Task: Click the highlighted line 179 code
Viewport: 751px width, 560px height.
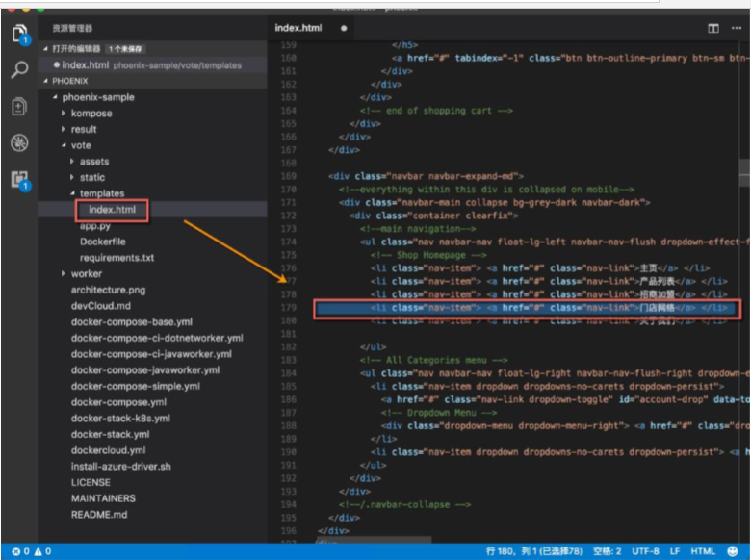Action: pyautogui.click(x=527, y=308)
